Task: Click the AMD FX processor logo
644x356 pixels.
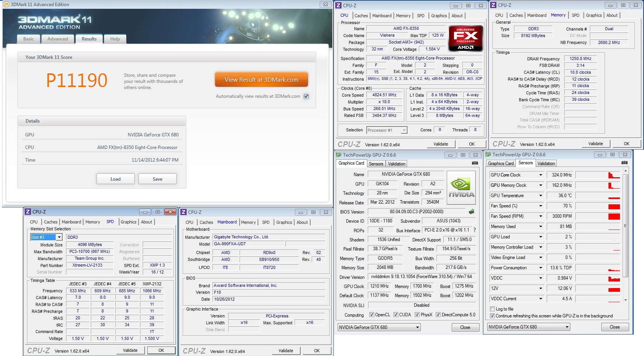Action: coord(465,39)
